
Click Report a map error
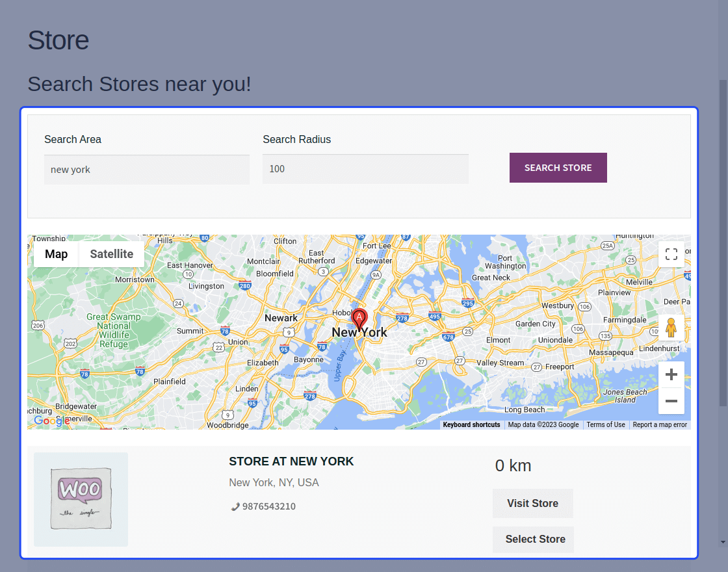(x=660, y=424)
